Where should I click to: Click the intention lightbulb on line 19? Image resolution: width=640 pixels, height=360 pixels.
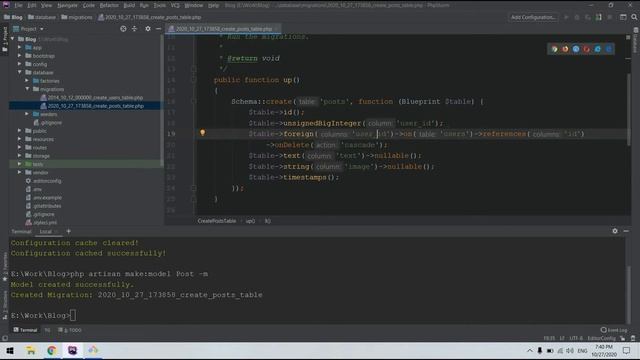pyautogui.click(x=202, y=133)
